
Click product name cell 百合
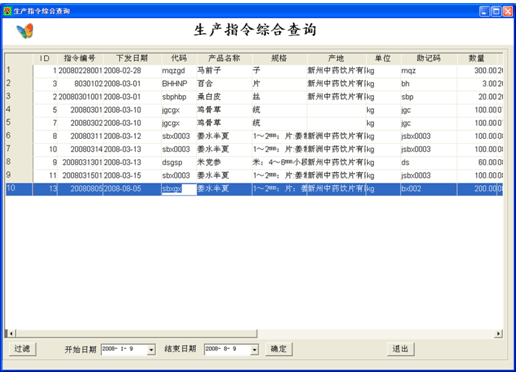click(x=224, y=84)
